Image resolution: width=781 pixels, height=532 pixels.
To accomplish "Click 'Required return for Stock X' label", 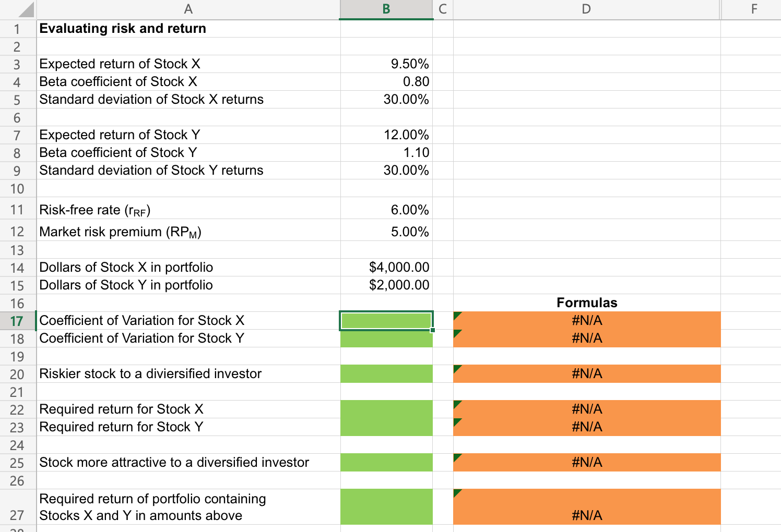I will [x=122, y=409].
